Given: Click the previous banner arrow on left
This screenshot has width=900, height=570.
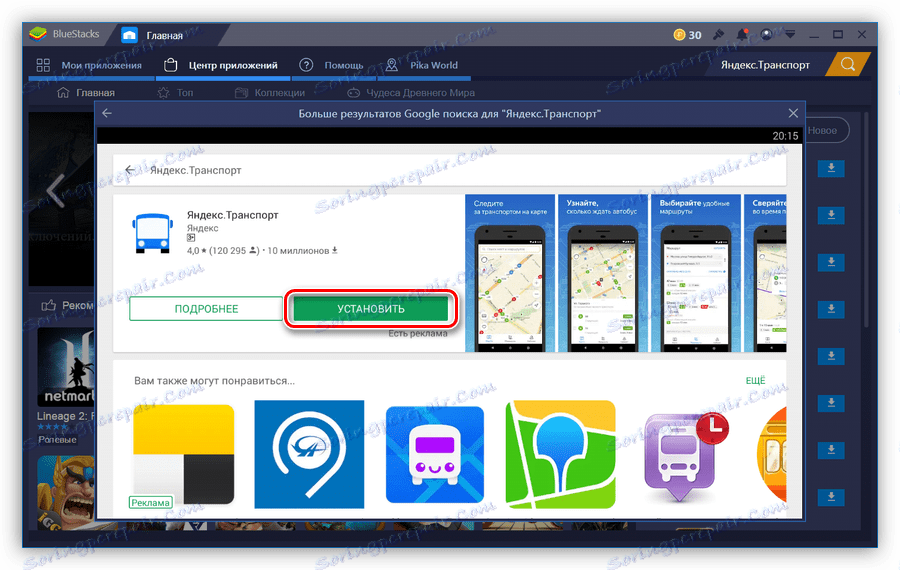Looking at the screenshot, I should coord(55,191).
